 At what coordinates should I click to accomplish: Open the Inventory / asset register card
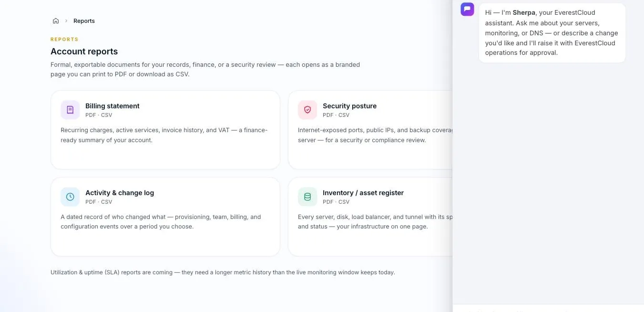pyautogui.click(x=370, y=217)
